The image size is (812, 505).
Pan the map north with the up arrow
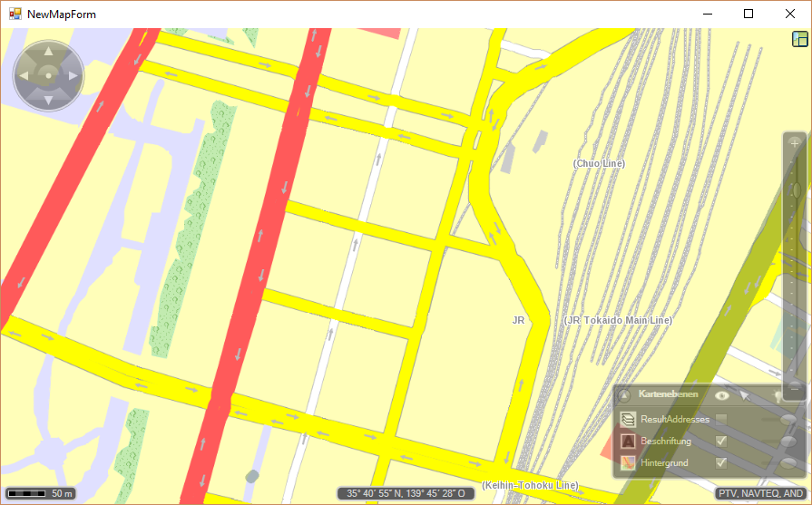[x=48, y=51]
